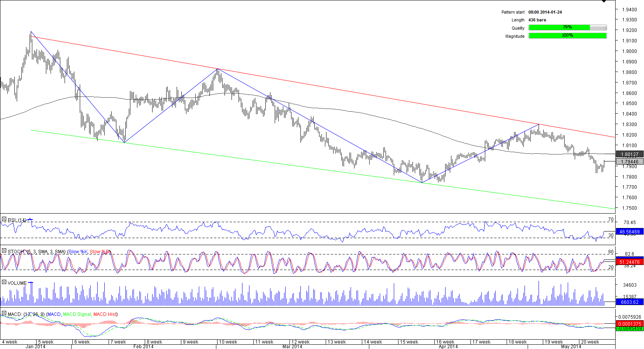Image resolution: width=644 pixels, height=349 pixels.
Task: Click the Magnitude 100% progress bar
Action: pos(567,36)
